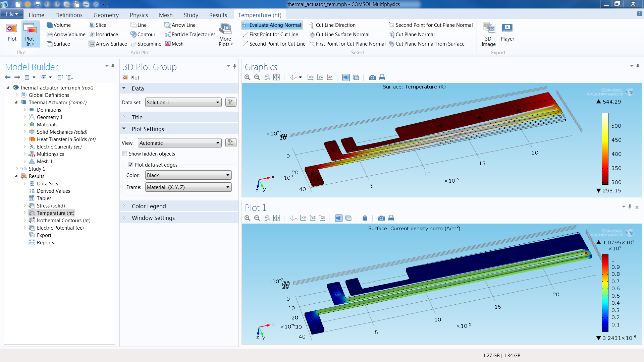The width and height of the screenshot is (644, 362).
Task: Switch to the Geometry ribbon tab
Action: pos(106,15)
